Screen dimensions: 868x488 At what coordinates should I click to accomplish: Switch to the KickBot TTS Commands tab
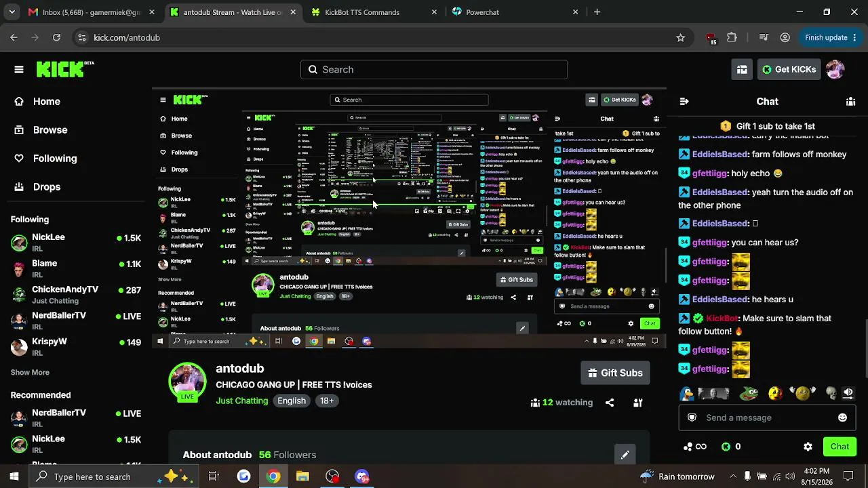[374, 12]
